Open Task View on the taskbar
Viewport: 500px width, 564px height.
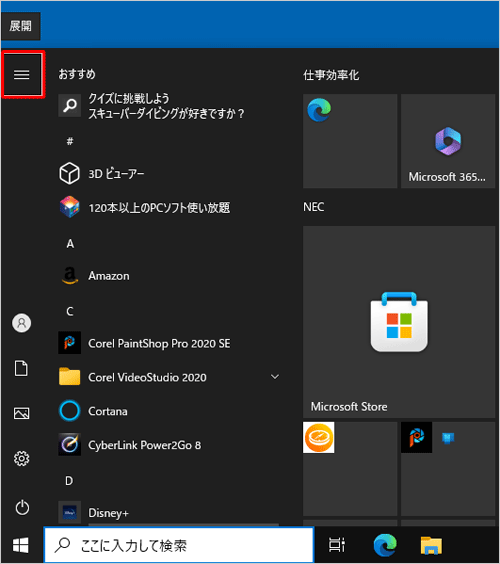[x=337, y=545]
